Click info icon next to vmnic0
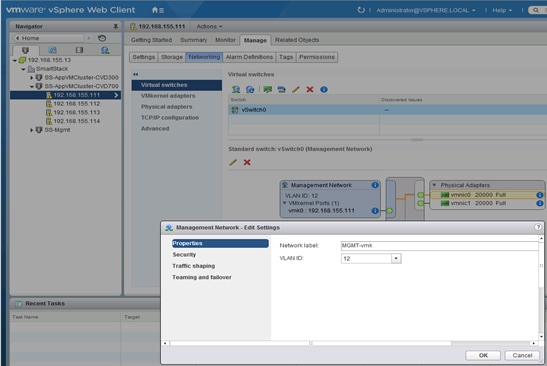The height and width of the screenshot is (366, 547). [540, 195]
